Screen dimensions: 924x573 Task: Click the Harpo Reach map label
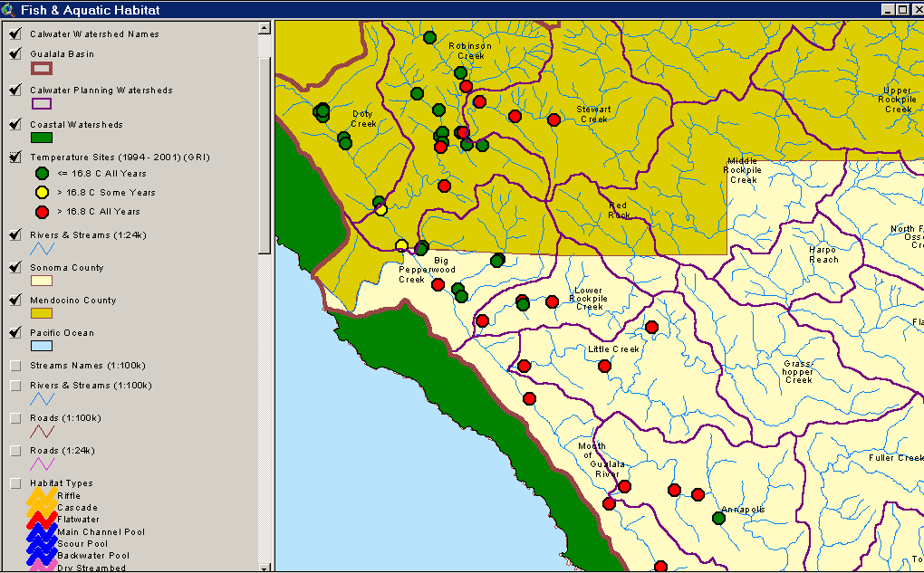pos(823,255)
